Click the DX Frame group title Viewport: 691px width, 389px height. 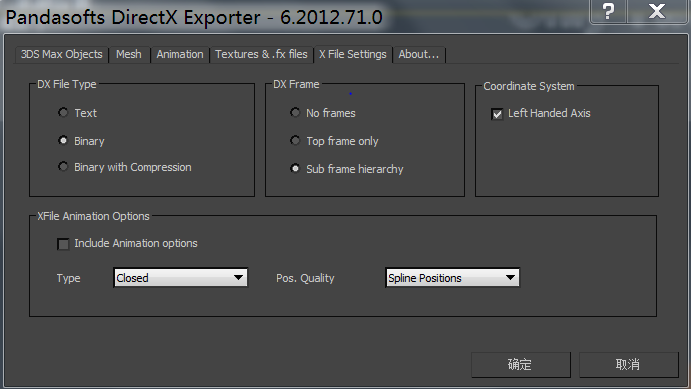[296, 84]
